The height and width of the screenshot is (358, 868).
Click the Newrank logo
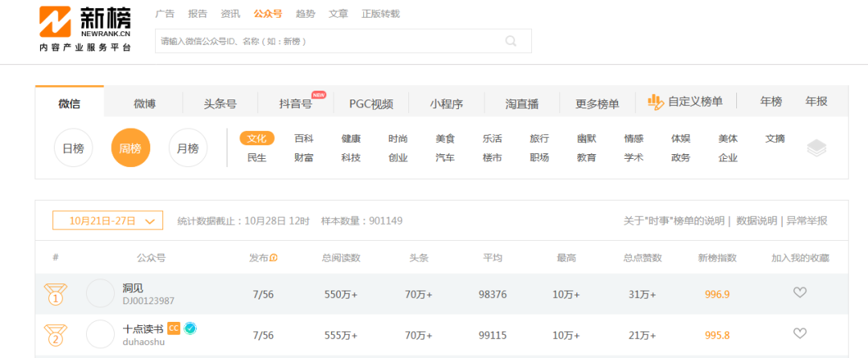coord(85,29)
